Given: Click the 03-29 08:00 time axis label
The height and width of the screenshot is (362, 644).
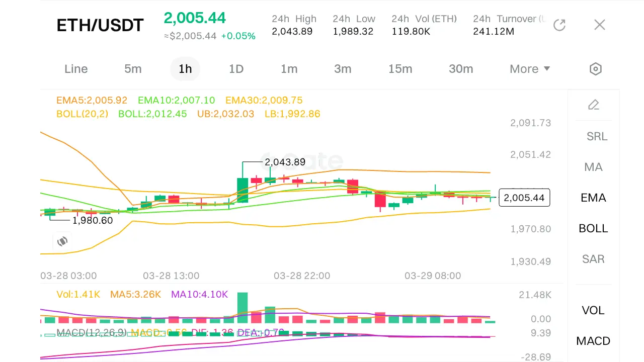Looking at the screenshot, I should [x=433, y=276].
